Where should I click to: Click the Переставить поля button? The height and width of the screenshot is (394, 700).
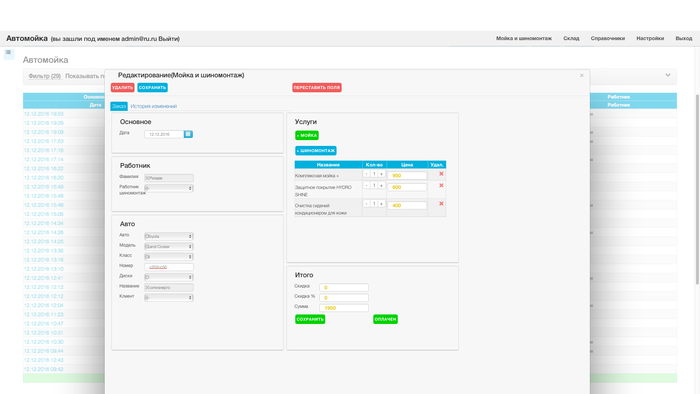[317, 87]
